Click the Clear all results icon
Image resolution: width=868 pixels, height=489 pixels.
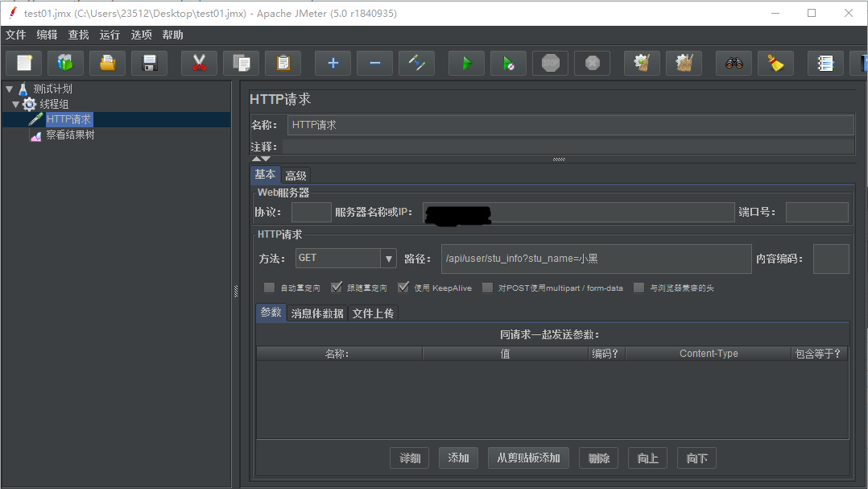coord(684,63)
